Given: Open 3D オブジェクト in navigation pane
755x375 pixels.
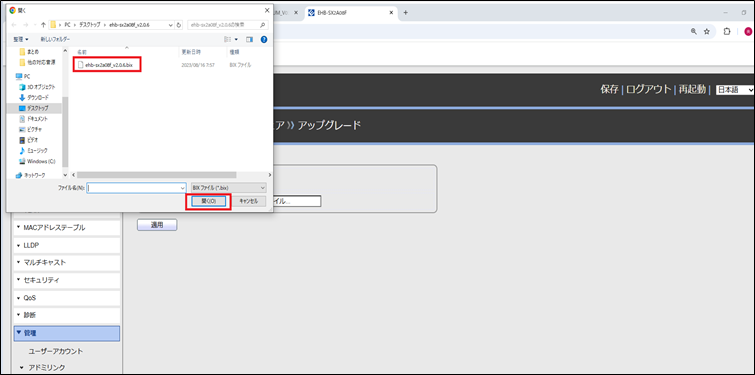Looking at the screenshot, I should click(37, 87).
